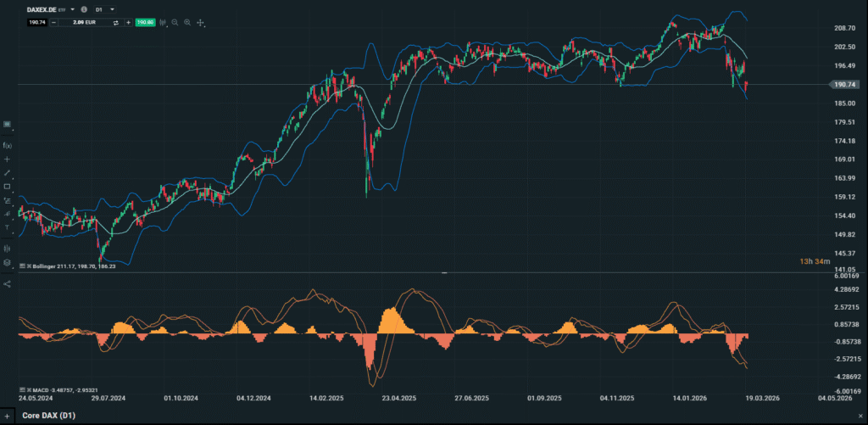Select the crosshair move tool in top toolbar
Image resolution: width=868 pixels, height=425 pixels.
[x=201, y=22]
